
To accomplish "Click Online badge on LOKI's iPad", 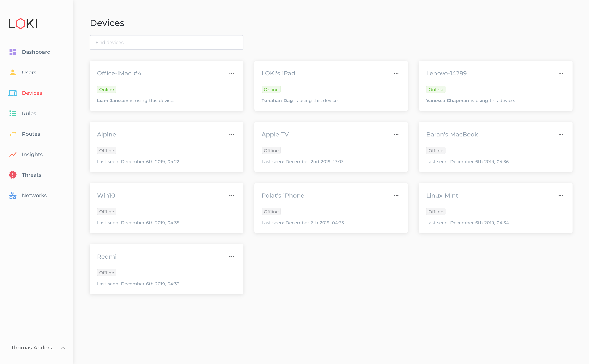I will [271, 89].
